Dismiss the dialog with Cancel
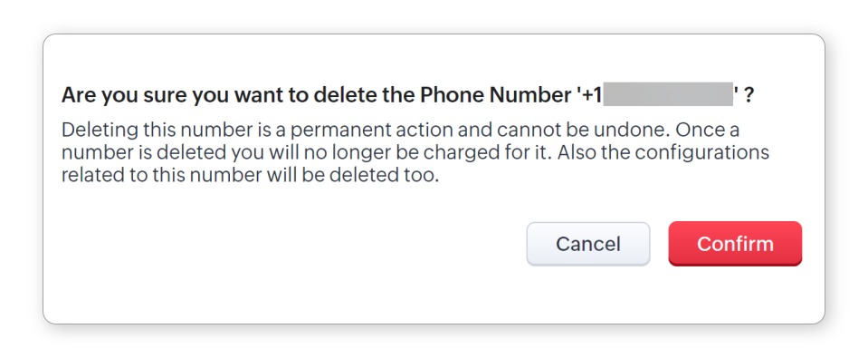The width and height of the screenshot is (868, 358). [x=588, y=244]
